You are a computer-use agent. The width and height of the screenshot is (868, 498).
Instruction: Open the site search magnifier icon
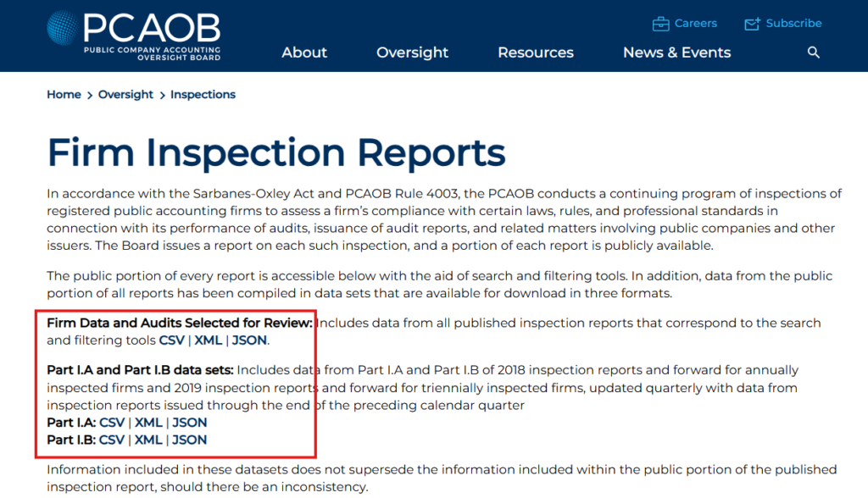813,53
